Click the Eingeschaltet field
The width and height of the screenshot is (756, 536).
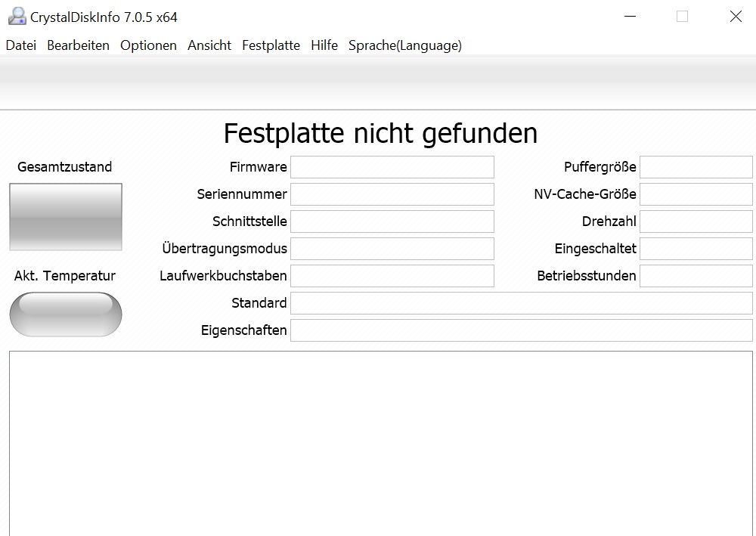click(x=696, y=249)
